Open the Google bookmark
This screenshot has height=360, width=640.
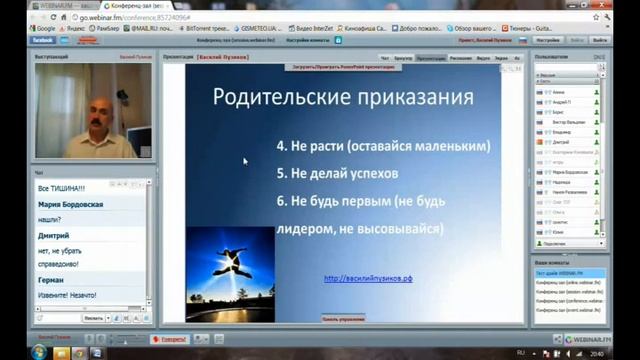pyautogui.click(x=42, y=29)
